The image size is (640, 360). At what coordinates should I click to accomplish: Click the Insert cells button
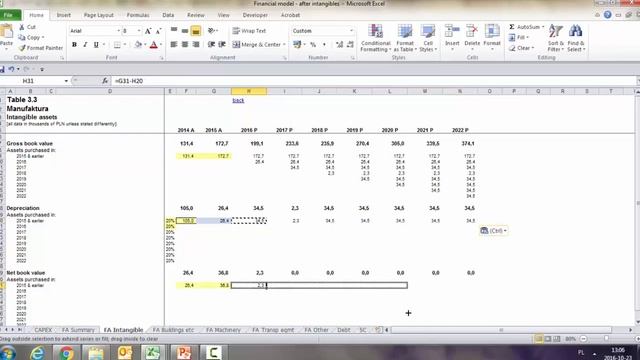click(452, 37)
